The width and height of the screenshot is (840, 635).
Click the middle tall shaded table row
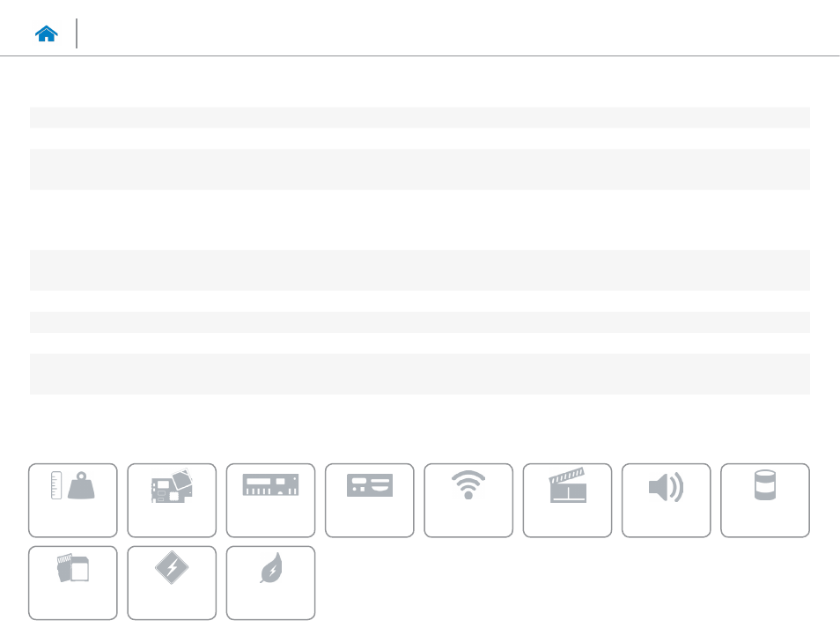pyautogui.click(x=419, y=270)
